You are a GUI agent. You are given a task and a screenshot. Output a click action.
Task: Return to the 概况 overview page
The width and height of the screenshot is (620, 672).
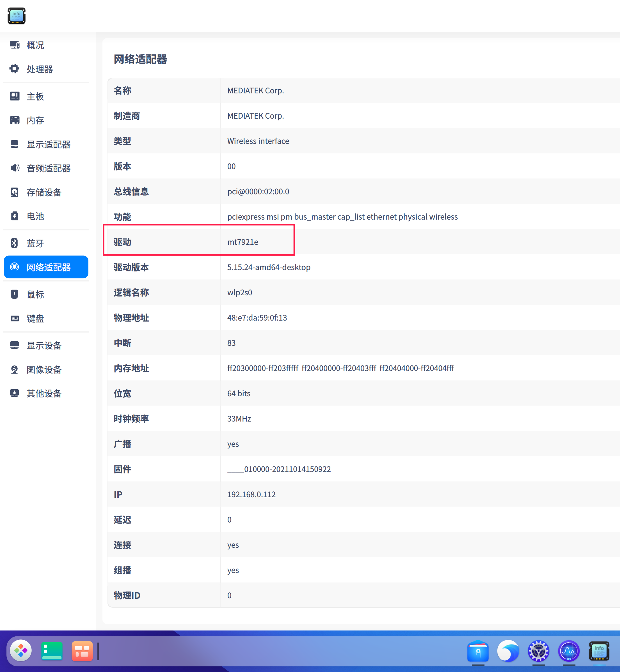point(35,45)
